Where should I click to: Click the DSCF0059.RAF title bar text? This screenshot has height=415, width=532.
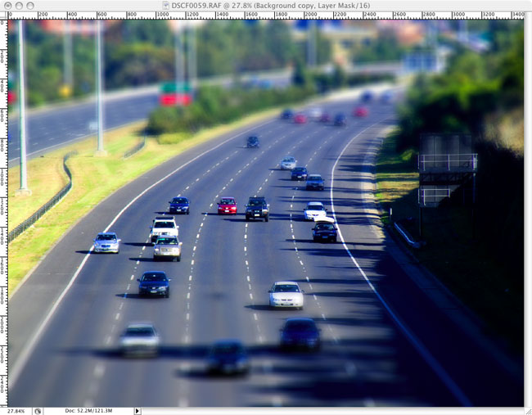pos(266,6)
